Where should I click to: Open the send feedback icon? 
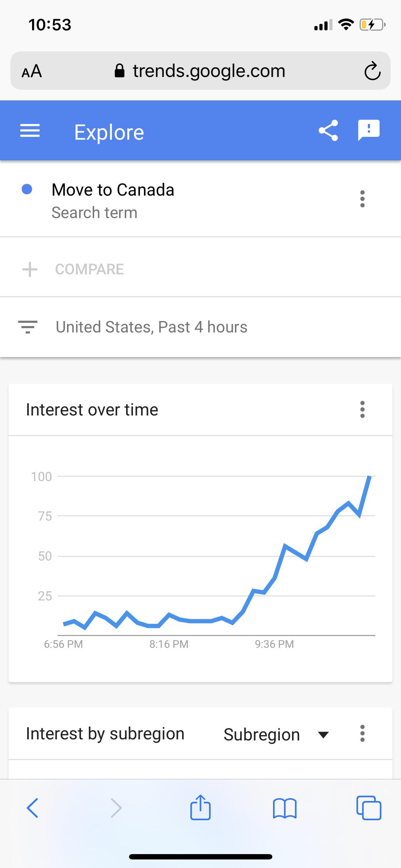[x=369, y=130]
